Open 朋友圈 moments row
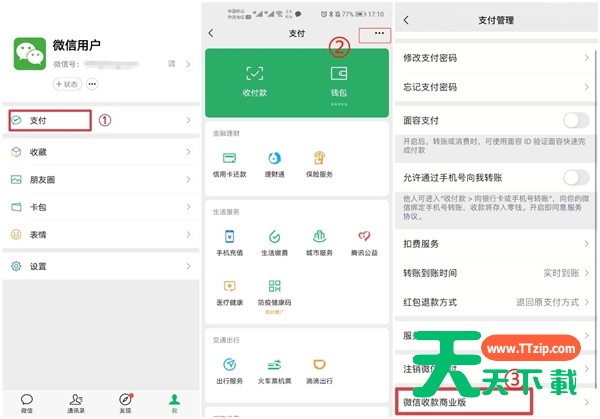The height and width of the screenshot is (419, 600). pos(101,179)
